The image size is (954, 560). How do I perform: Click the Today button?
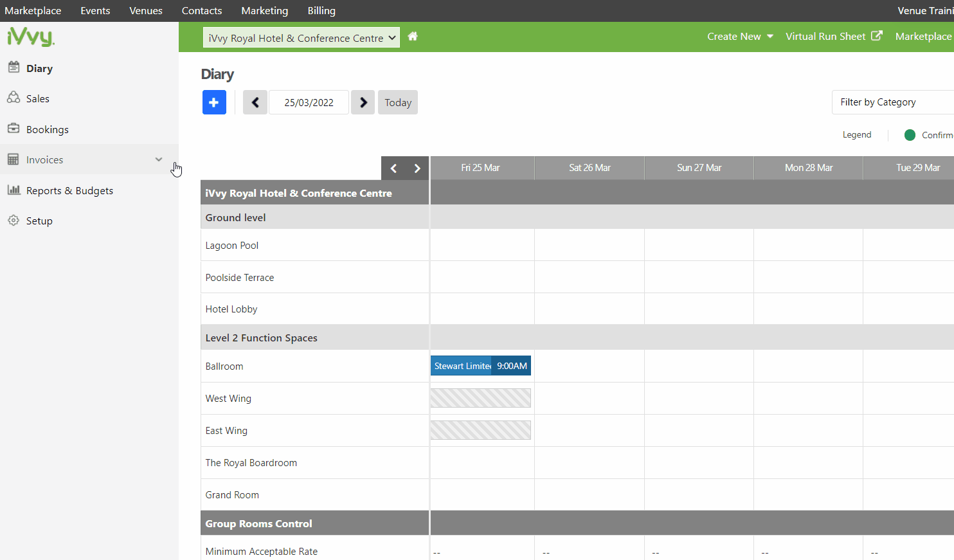[x=398, y=102]
